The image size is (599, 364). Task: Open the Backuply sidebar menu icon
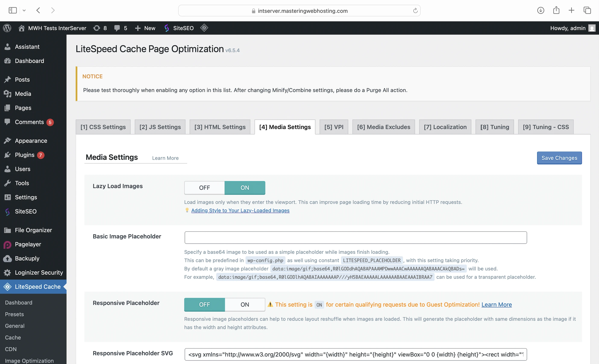[x=7, y=258]
